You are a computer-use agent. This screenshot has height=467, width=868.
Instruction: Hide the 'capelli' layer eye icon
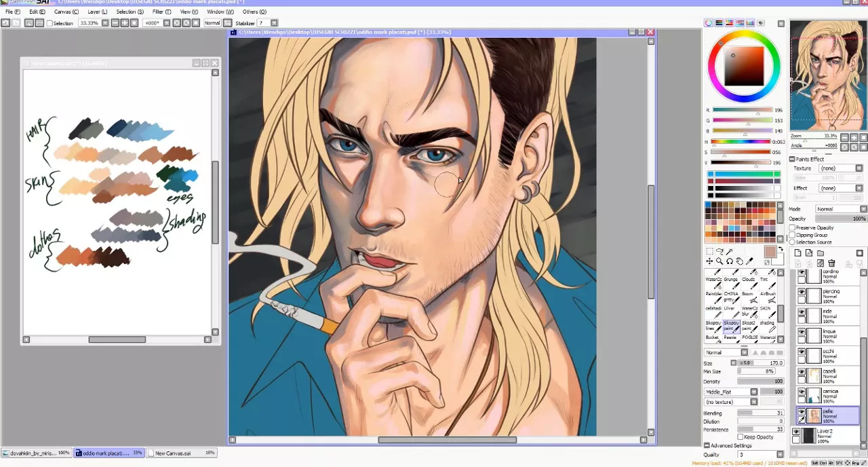pyautogui.click(x=802, y=371)
